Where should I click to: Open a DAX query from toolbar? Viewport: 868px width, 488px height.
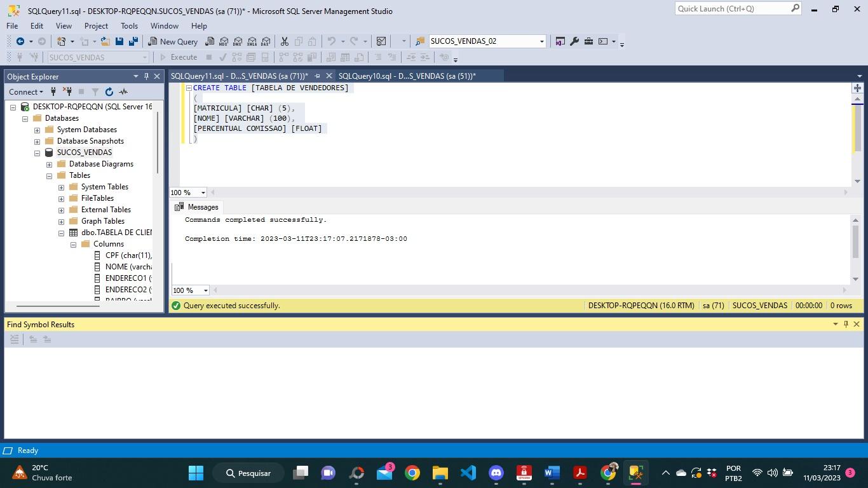tap(266, 41)
